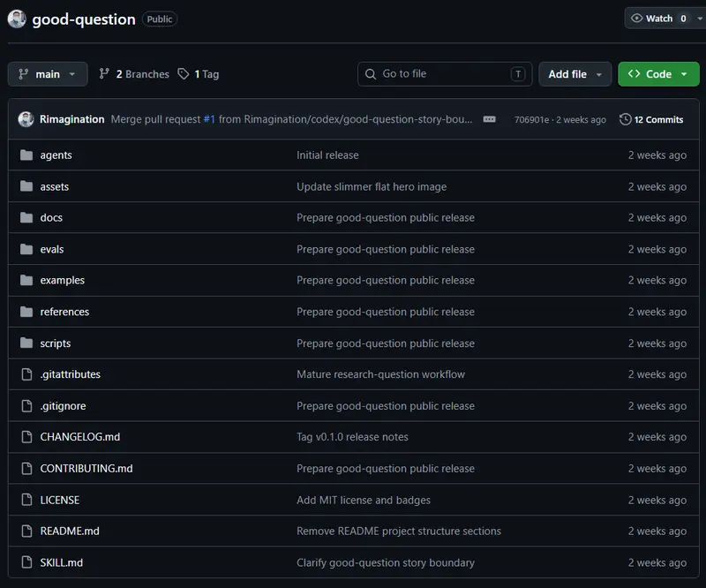
Task: View the 2 Branches list
Action: (x=134, y=74)
